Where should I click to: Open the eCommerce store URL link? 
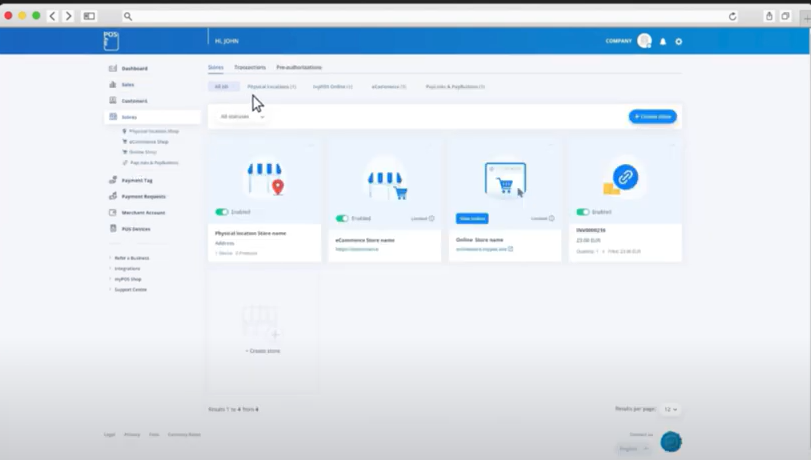357,249
